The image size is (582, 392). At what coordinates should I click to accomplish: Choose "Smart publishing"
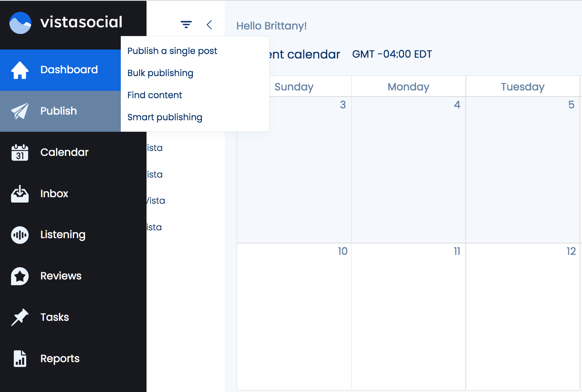165,117
